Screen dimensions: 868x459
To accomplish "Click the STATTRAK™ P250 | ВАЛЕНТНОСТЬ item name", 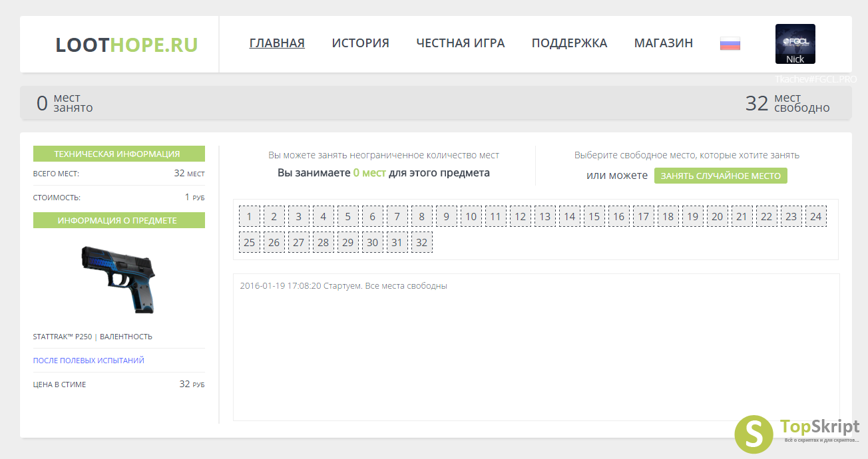I will point(93,337).
